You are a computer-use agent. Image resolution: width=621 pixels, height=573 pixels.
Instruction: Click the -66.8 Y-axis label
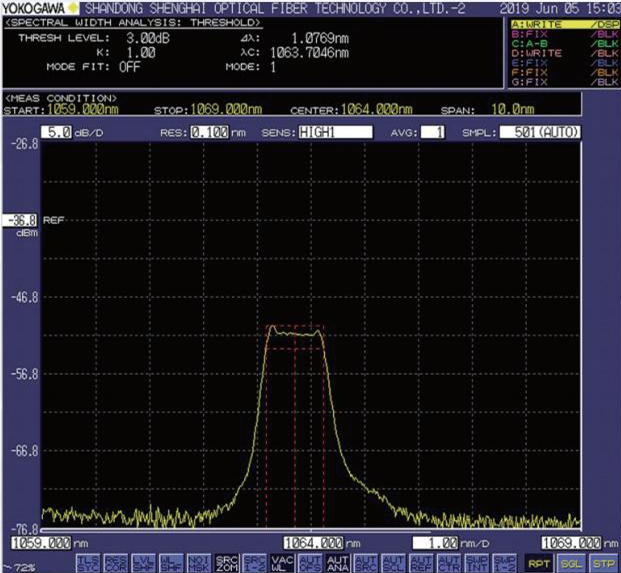click(x=25, y=451)
